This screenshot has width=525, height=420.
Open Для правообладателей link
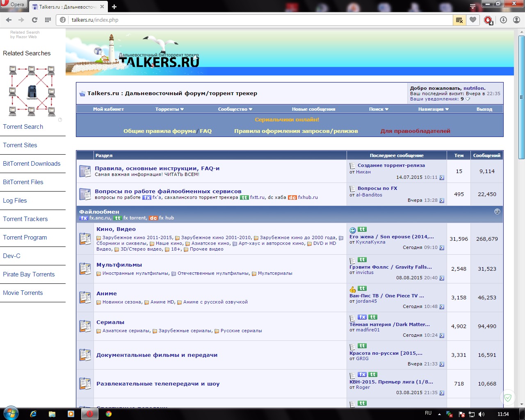(x=415, y=131)
